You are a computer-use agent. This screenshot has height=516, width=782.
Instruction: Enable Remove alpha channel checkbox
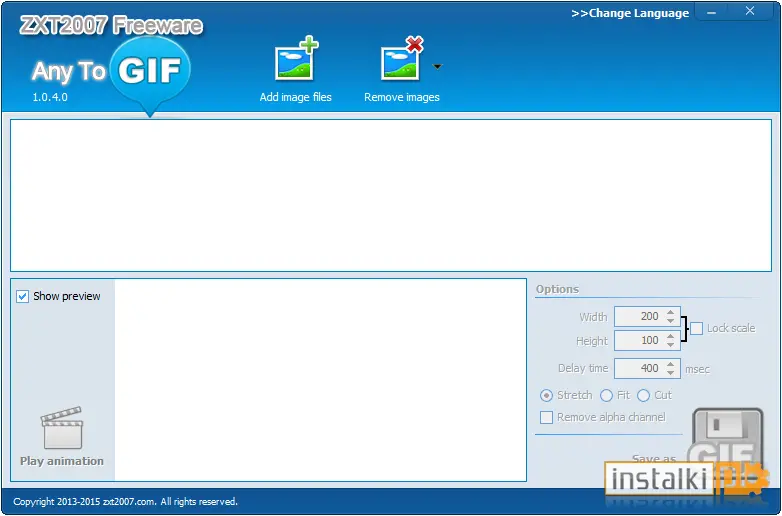pos(547,417)
